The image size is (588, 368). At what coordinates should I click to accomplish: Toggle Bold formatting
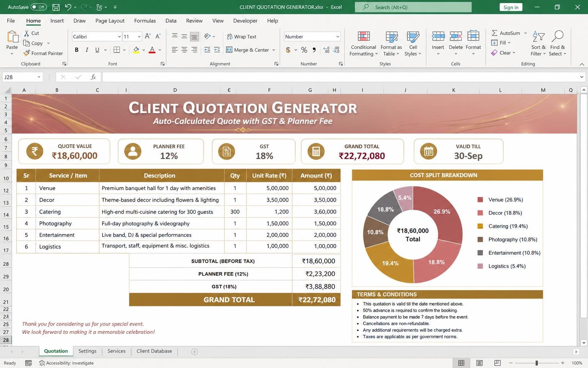tap(77, 50)
